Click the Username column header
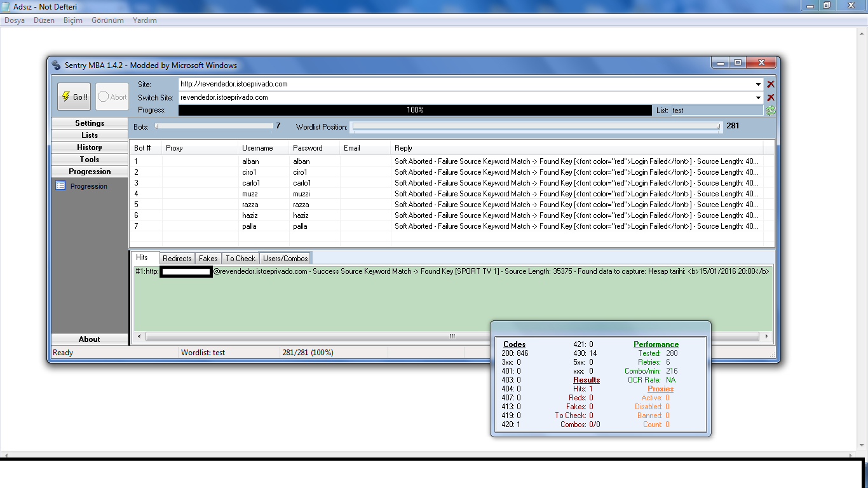The image size is (868, 488). pos(257,148)
